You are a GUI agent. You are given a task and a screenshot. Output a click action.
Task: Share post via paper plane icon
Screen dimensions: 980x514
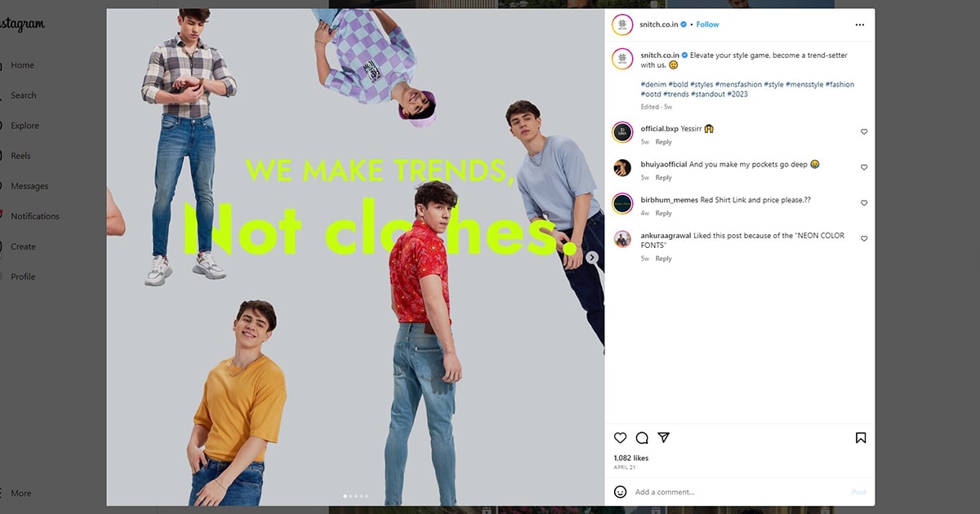click(x=664, y=438)
